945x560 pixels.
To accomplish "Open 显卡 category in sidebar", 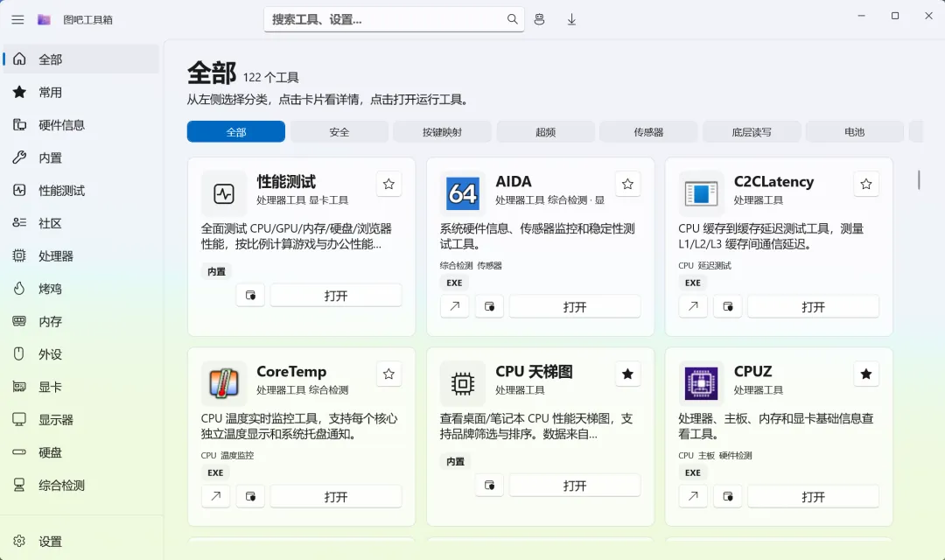I will 81,387.
